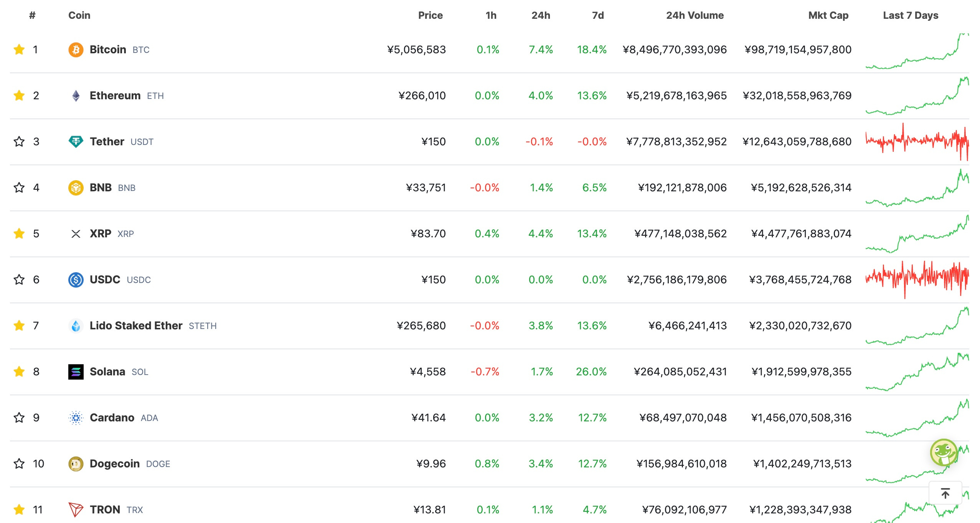The image size is (980, 523).
Task: Star BNB as a favorite coin
Action: point(19,187)
